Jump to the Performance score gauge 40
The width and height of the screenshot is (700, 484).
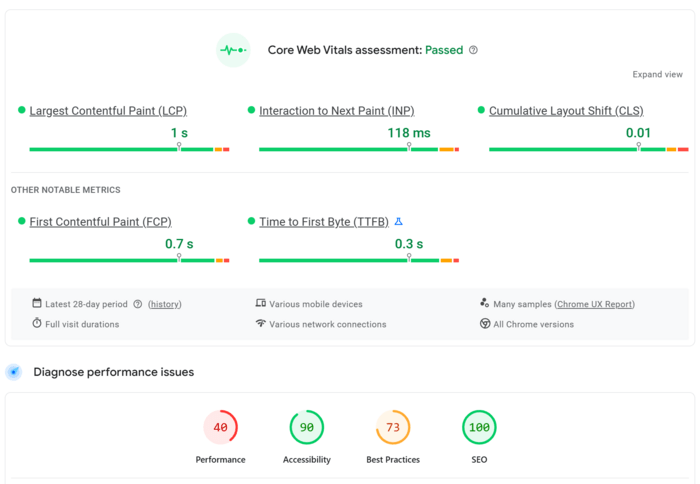220,428
